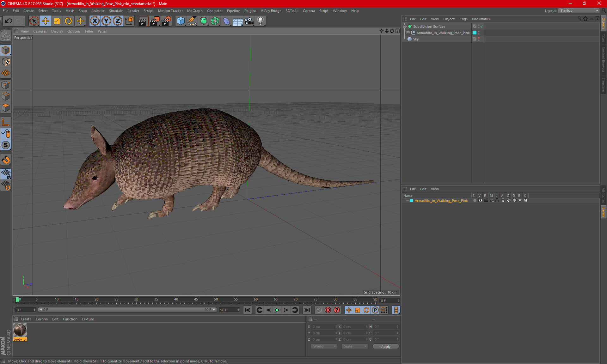Click the timeline range slider bar
The width and height of the screenshot is (607, 364).
[127, 310]
